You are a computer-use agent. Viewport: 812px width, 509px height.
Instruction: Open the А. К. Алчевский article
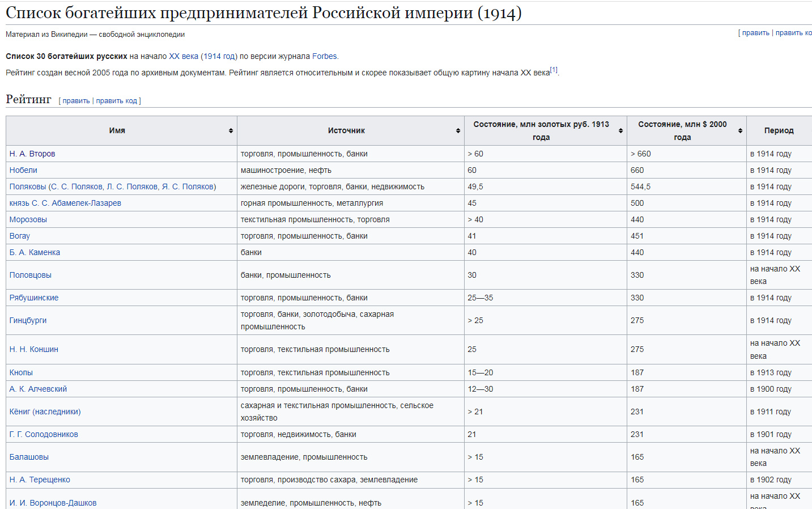point(38,389)
